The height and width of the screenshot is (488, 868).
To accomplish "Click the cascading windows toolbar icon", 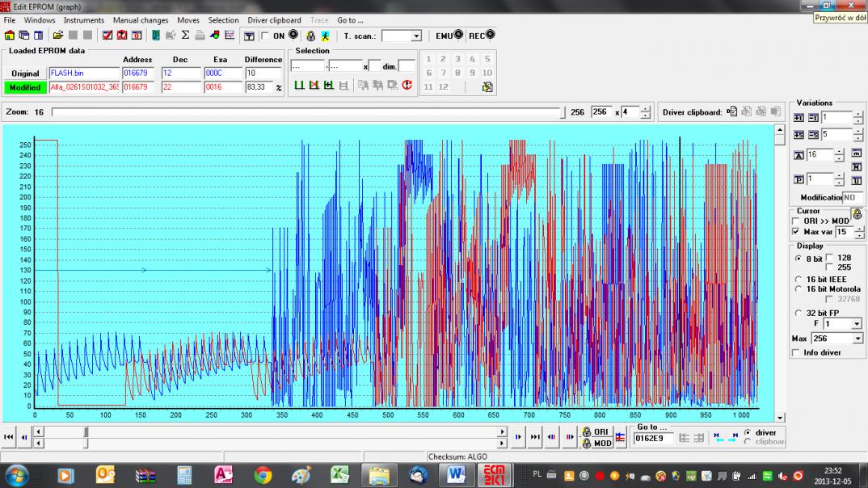I will click(23, 36).
